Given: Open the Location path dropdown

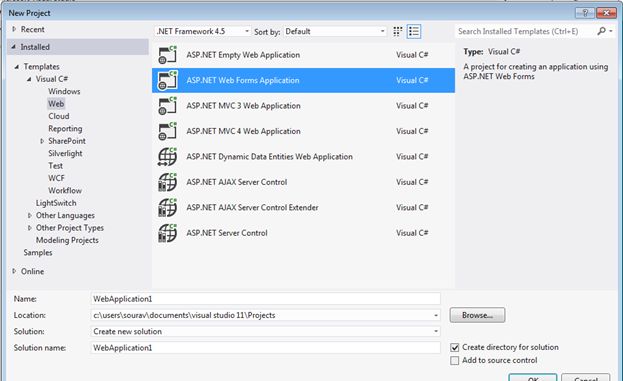Looking at the screenshot, I should (436, 315).
